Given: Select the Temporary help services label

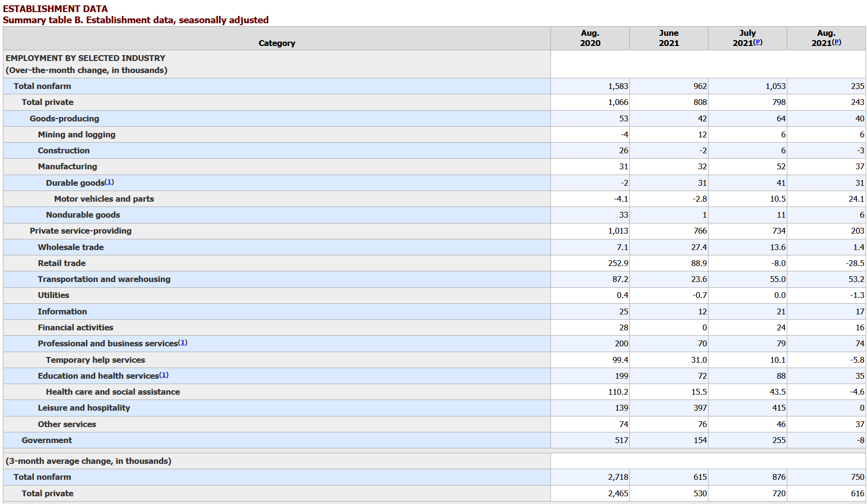Looking at the screenshot, I should click(x=96, y=360).
